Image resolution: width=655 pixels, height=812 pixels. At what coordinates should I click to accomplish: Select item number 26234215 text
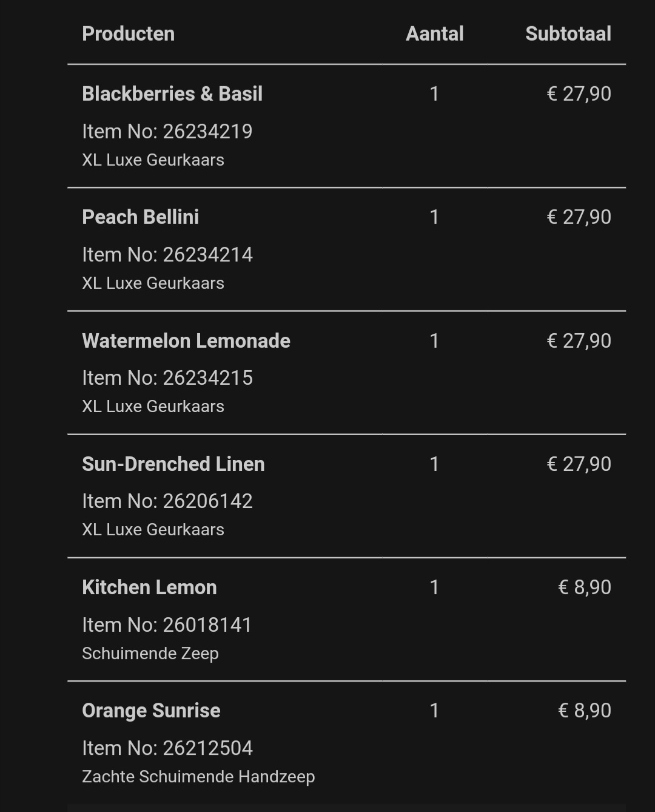pos(167,377)
